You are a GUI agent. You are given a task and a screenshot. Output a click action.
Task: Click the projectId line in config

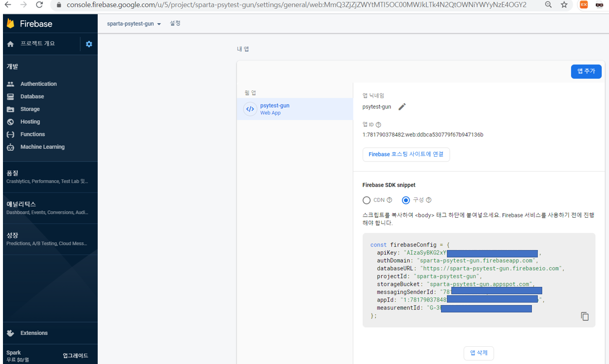point(430,277)
